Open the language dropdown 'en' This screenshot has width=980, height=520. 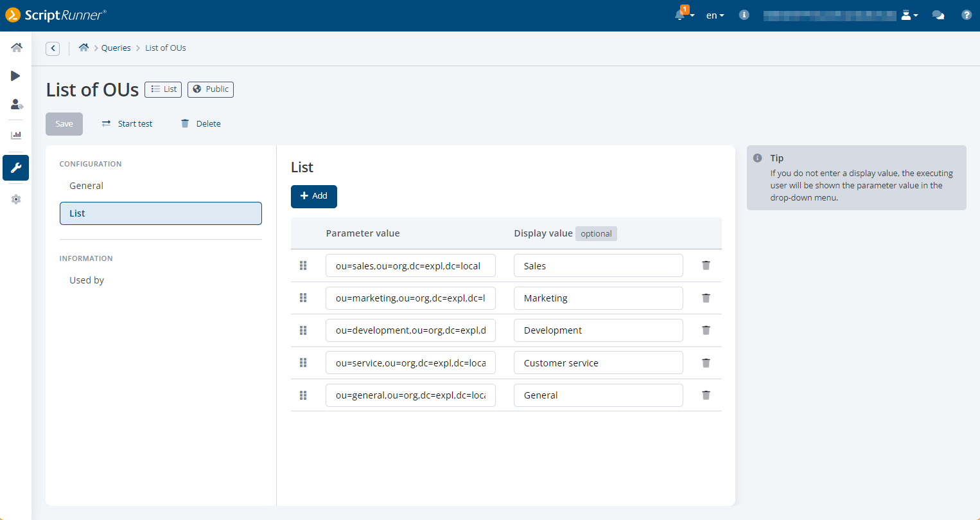[715, 15]
